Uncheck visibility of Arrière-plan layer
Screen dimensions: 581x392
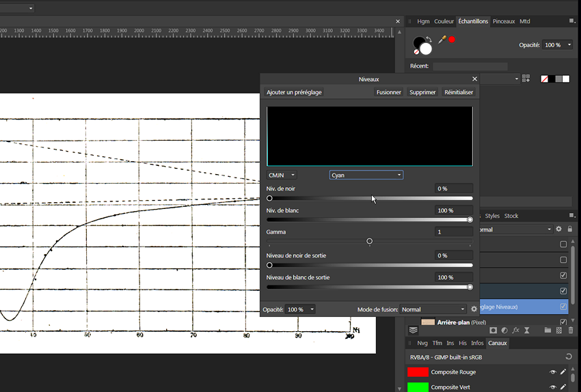coord(563,322)
